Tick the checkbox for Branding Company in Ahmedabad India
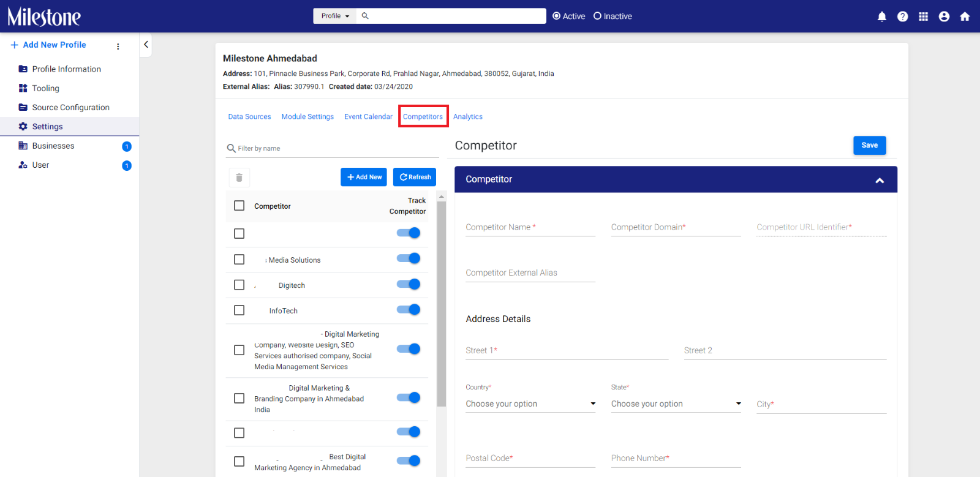 click(239, 399)
